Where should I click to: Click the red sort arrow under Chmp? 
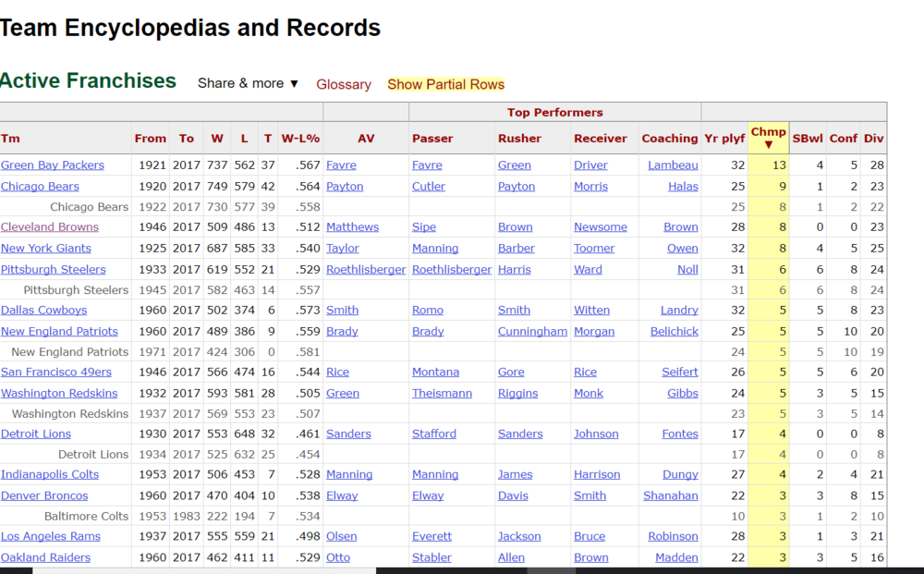pos(768,145)
